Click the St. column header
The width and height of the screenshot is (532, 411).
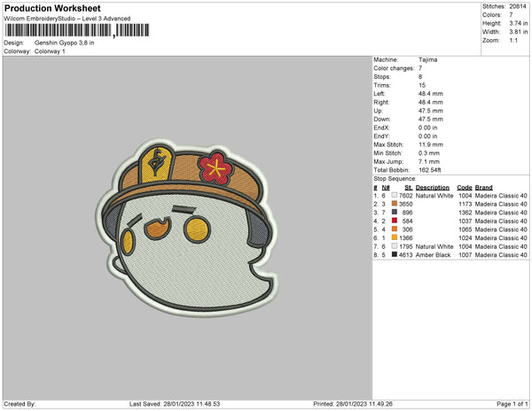coord(409,188)
